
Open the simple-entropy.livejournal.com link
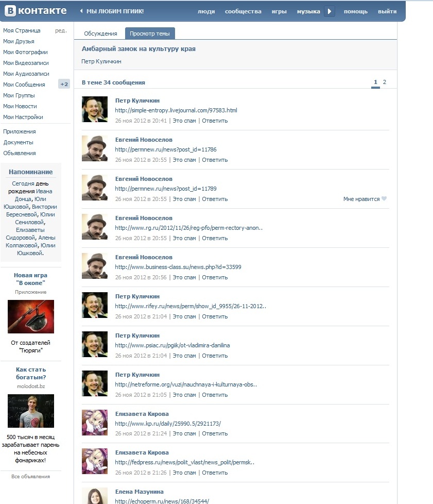coord(176,110)
